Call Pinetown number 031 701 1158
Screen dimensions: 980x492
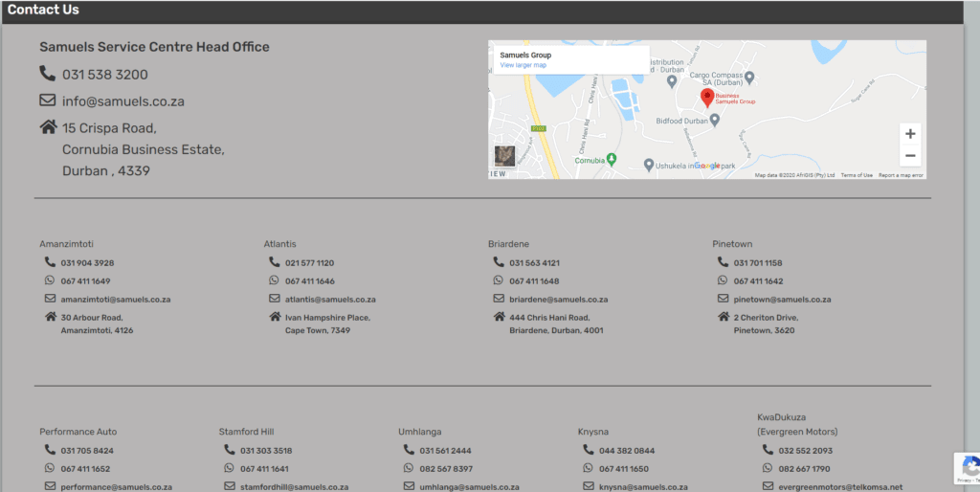758,263
